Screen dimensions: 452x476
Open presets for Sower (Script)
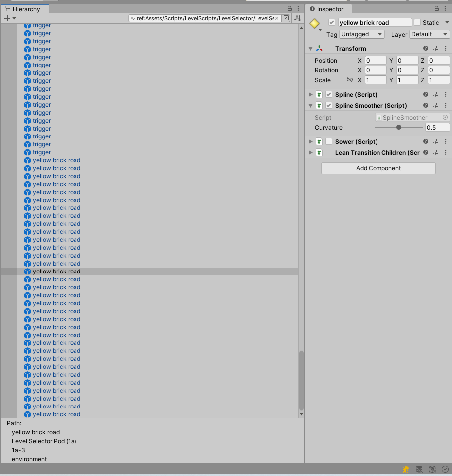(x=436, y=141)
